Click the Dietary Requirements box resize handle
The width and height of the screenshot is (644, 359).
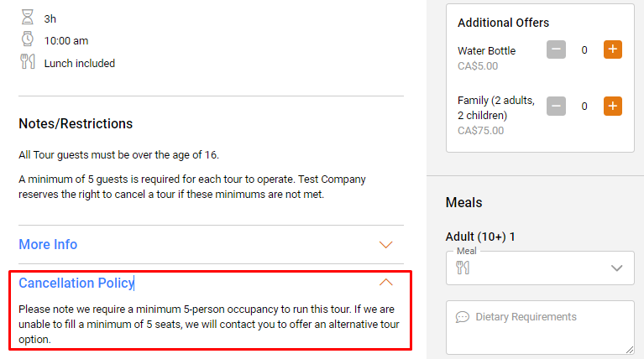630,350
